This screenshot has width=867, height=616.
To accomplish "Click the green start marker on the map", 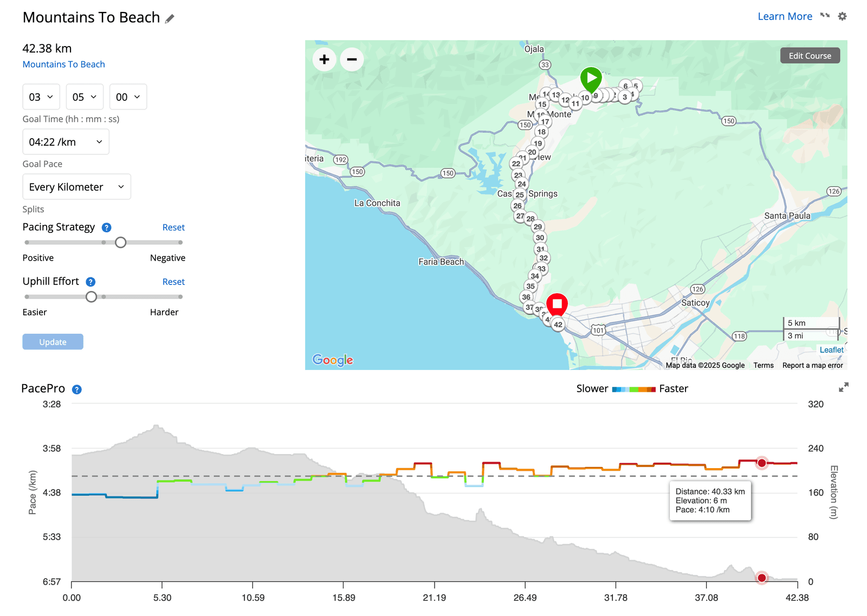I will [x=591, y=79].
